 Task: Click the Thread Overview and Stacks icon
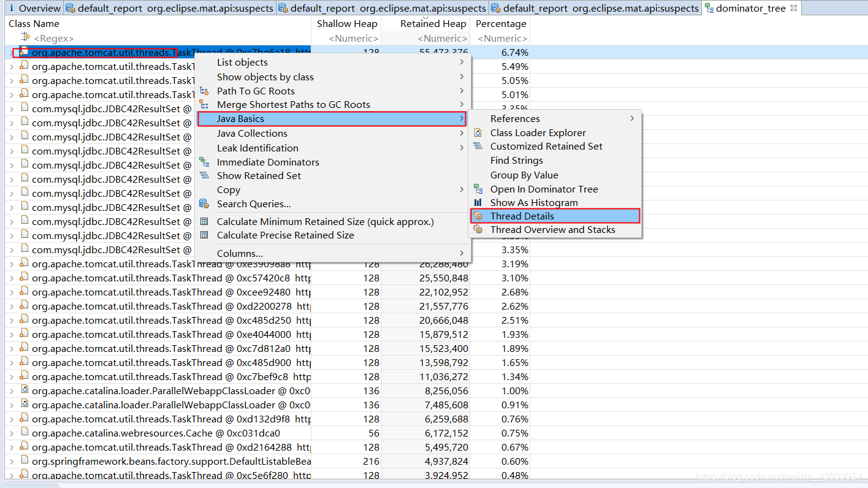478,230
